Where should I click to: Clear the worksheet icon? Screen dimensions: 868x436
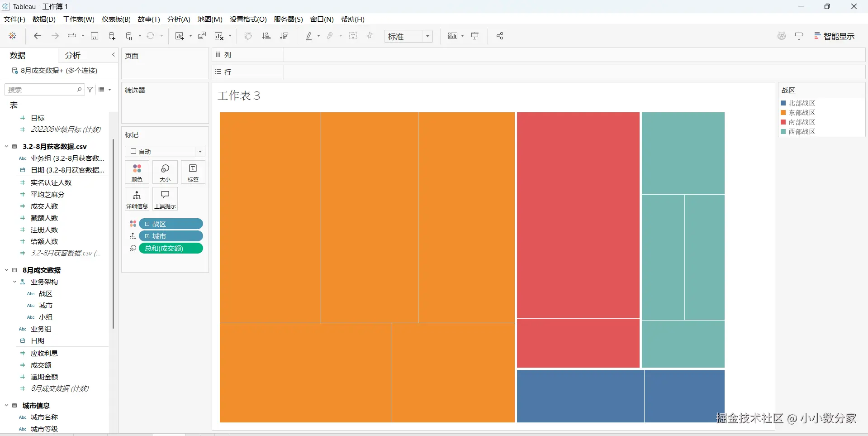pos(219,36)
